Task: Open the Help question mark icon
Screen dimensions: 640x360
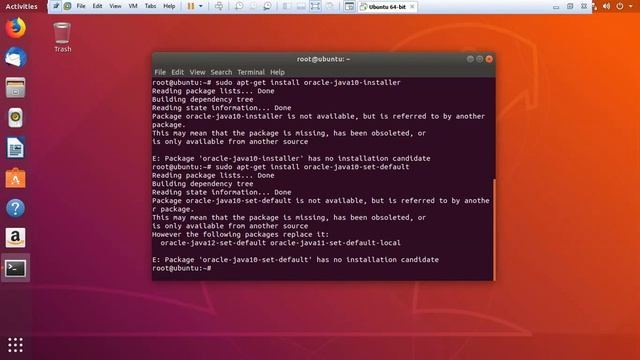Action: (16, 208)
